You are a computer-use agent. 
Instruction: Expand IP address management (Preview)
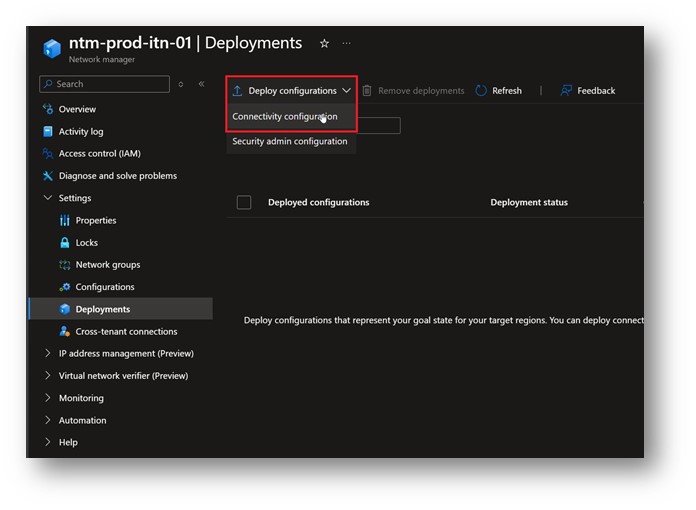click(126, 353)
